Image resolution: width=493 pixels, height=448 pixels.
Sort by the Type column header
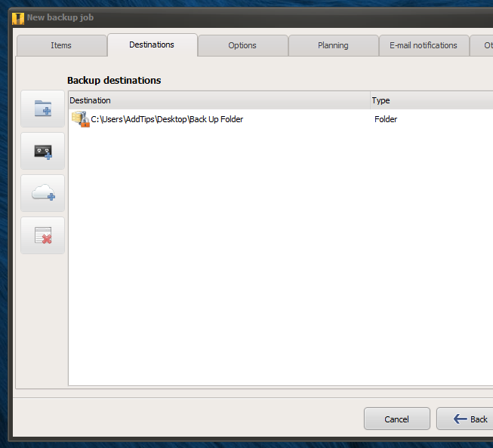(x=432, y=100)
